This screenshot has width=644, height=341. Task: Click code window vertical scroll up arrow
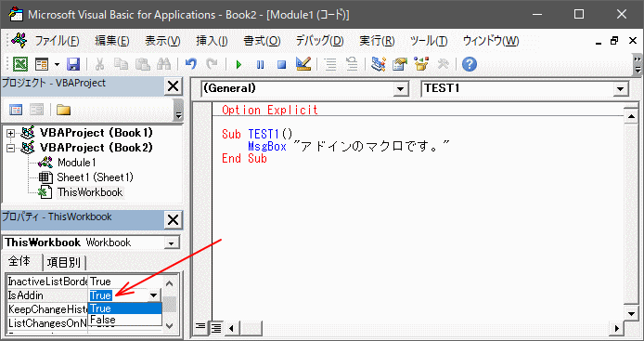tap(631, 116)
